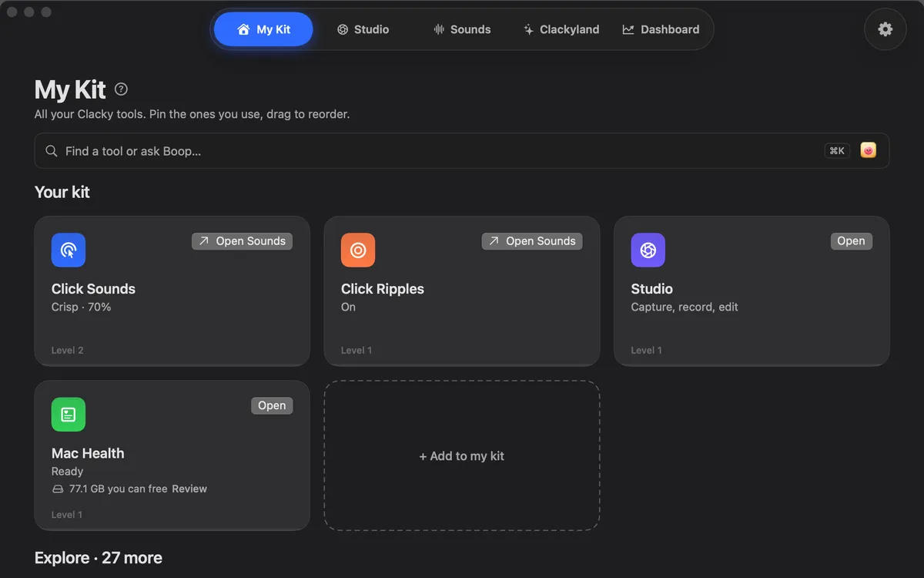Focus the Find a tool search field
This screenshot has width=924, height=578.
(x=462, y=151)
